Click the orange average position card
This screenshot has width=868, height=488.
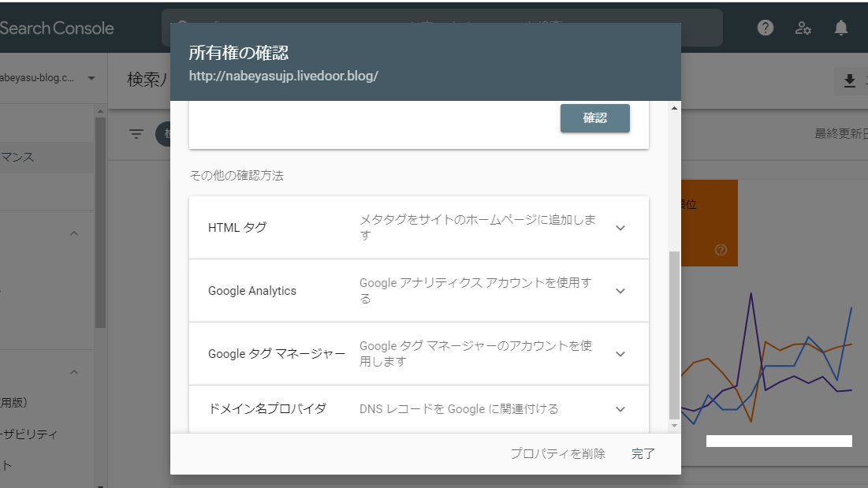[x=709, y=223]
